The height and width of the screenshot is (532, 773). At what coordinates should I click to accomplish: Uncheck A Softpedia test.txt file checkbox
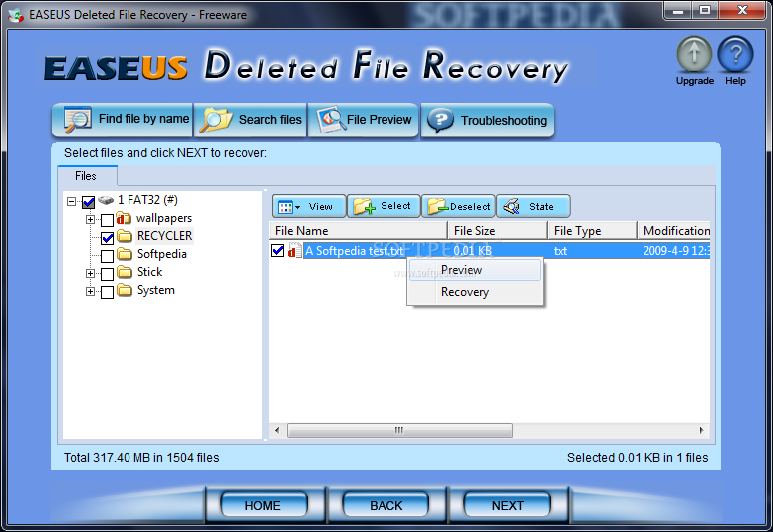pyautogui.click(x=278, y=250)
